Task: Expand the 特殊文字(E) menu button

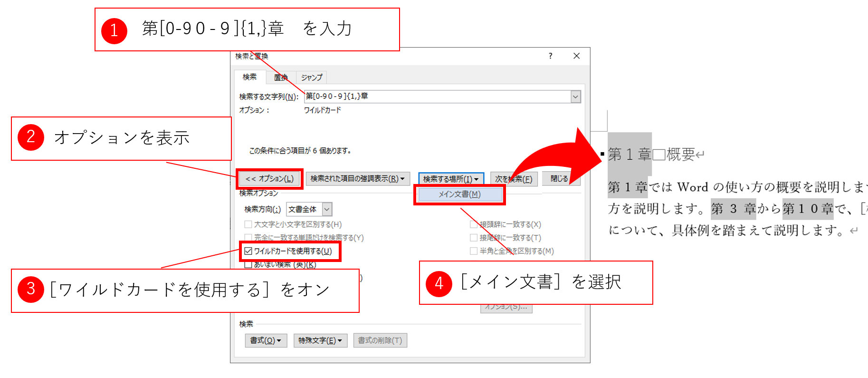Action: [x=320, y=340]
